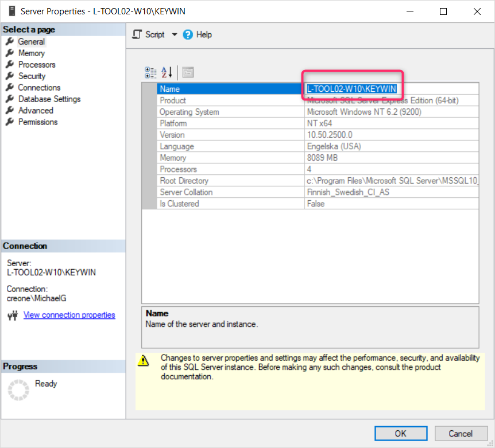Viewport: 495px width, 448px height.
Task: Click the yellow warning triangle icon
Action: tap(144, 361)
